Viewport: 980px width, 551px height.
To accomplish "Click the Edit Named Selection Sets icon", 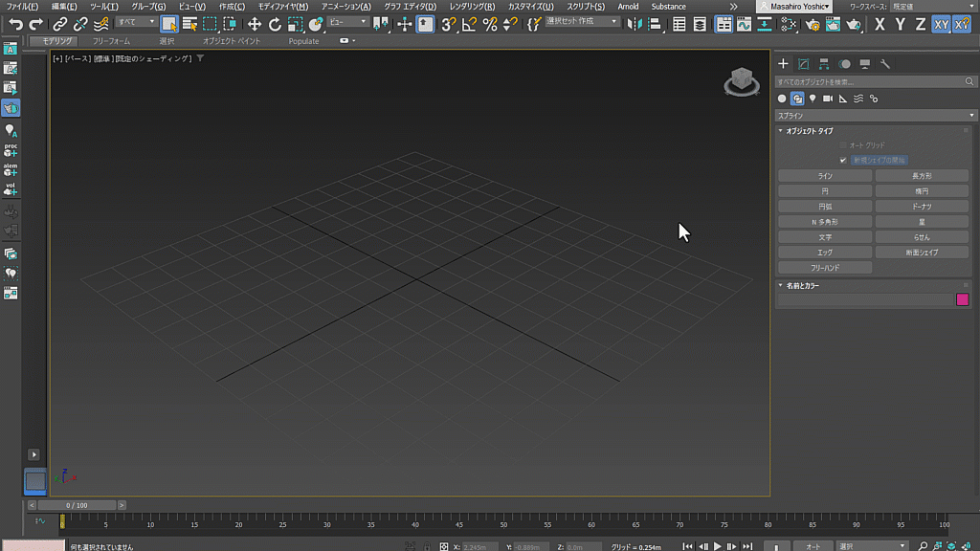I will pyautogui.click(x=534, y=24).
